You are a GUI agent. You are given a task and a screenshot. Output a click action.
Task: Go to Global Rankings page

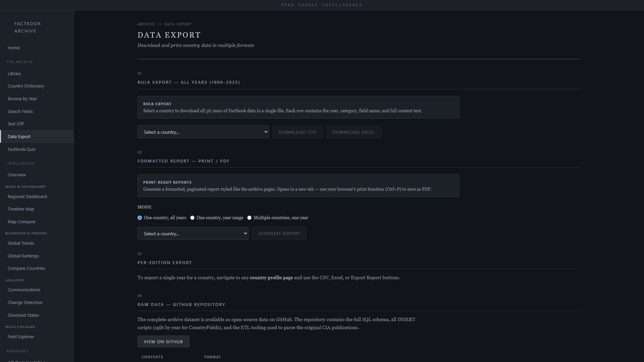tap(23, 256)
